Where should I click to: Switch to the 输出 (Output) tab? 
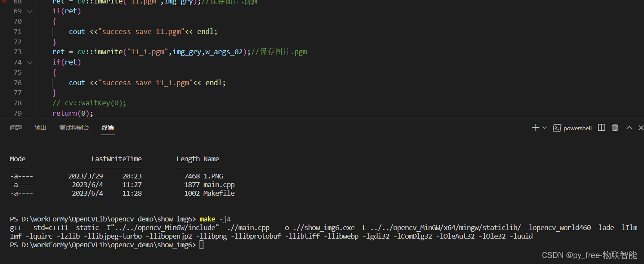40,128
